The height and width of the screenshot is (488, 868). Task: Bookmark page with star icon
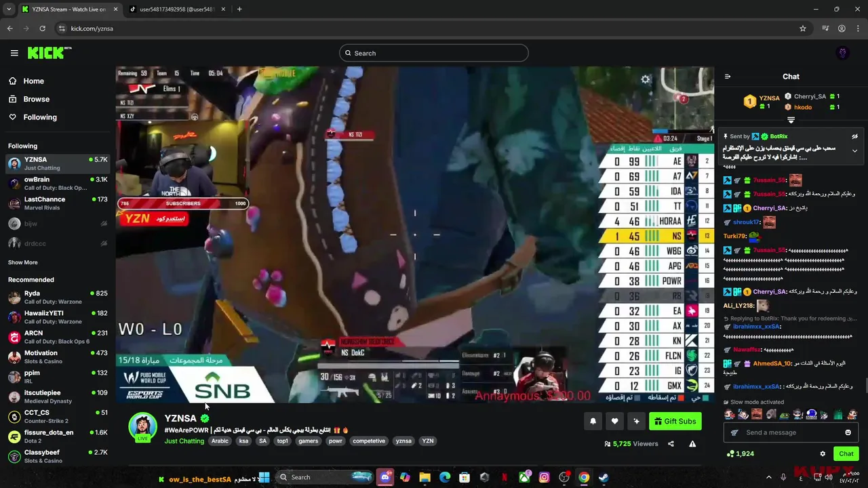coord(803,28)
